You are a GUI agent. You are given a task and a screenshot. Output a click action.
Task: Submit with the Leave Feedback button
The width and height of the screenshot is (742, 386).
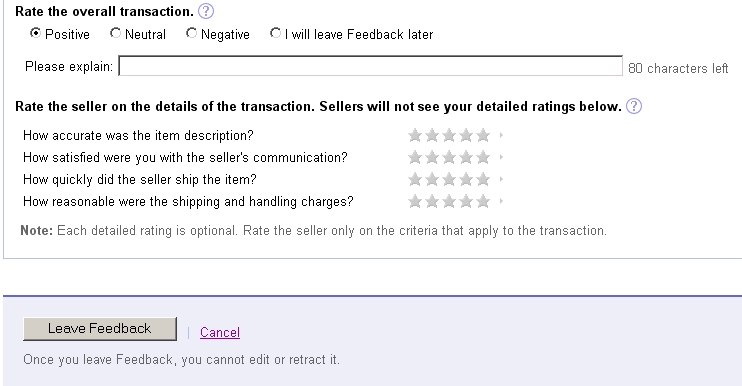pos(100,329)
